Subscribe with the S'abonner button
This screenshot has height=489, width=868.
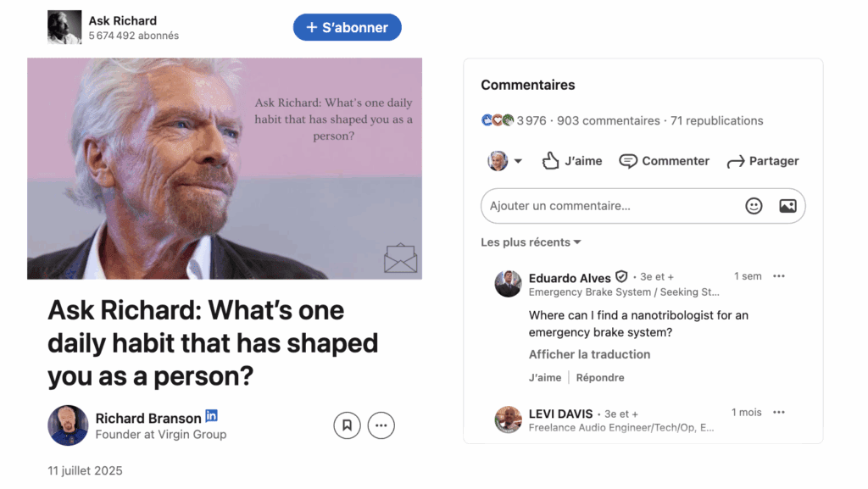[347, 27]
